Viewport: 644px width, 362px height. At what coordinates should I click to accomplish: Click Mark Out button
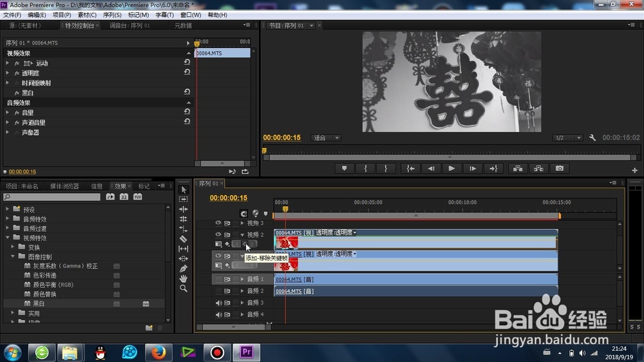click(x=386, y=169)
